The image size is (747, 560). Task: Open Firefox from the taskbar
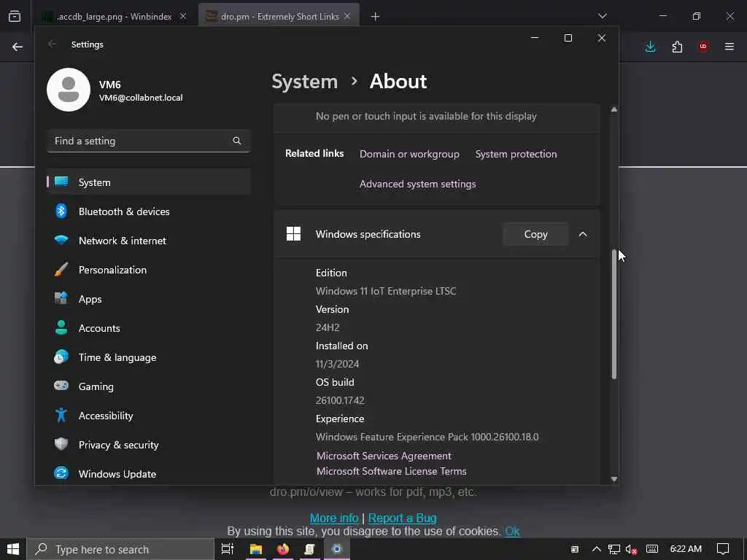[x=283, y=549]
